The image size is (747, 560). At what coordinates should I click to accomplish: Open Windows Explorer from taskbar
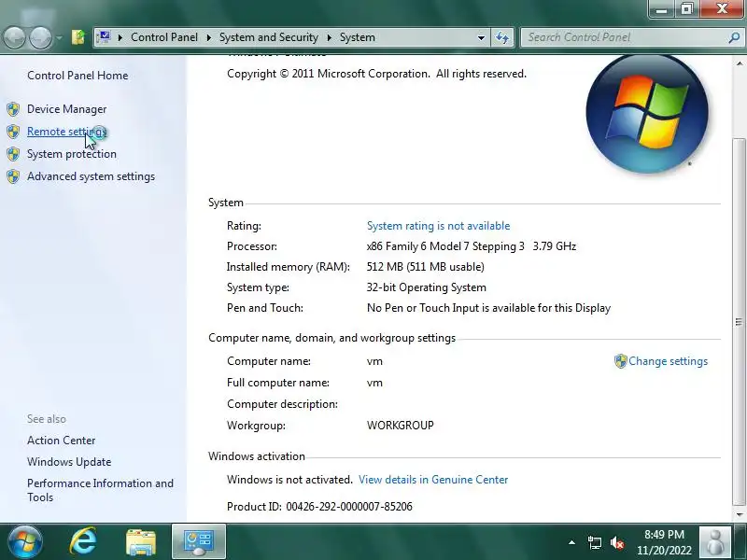141,542
